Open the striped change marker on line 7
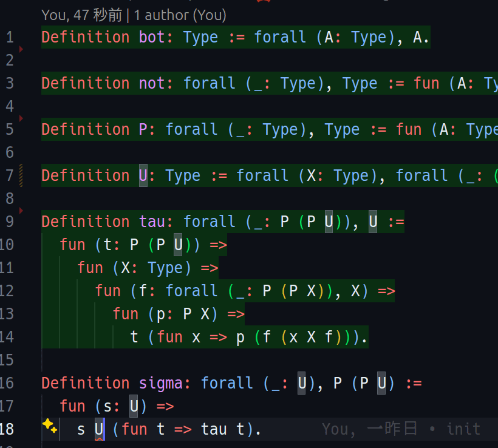 [x=21, y=175]
